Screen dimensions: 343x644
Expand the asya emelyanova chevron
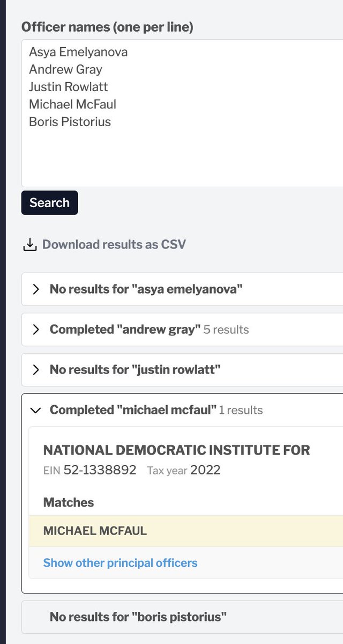[36, 289]
